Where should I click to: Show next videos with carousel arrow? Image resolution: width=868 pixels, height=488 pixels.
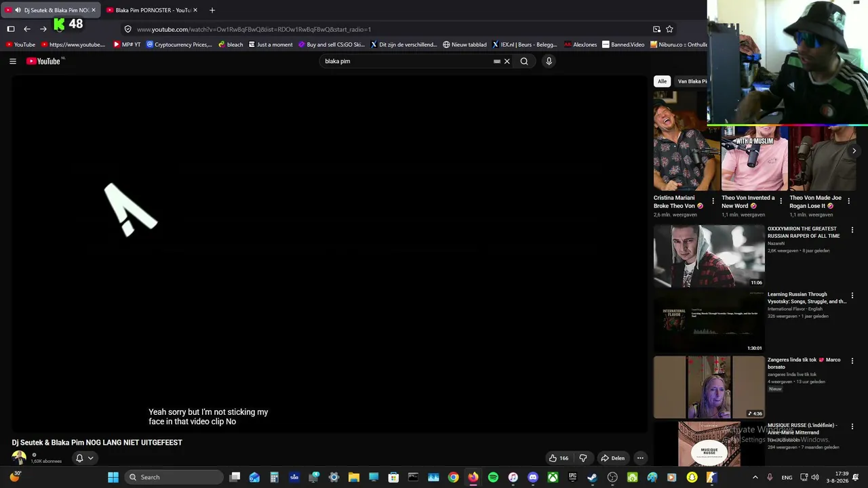(x=854, y=151)
